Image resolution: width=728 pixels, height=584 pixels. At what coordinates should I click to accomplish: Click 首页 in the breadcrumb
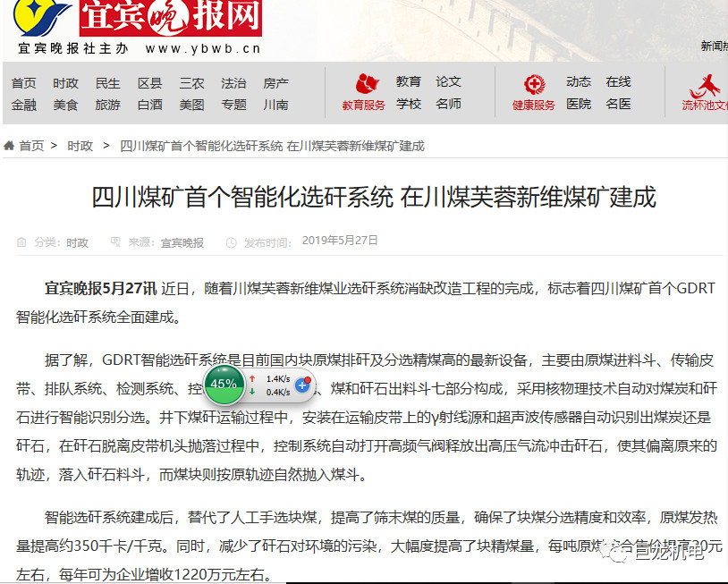tap(31, 147)
